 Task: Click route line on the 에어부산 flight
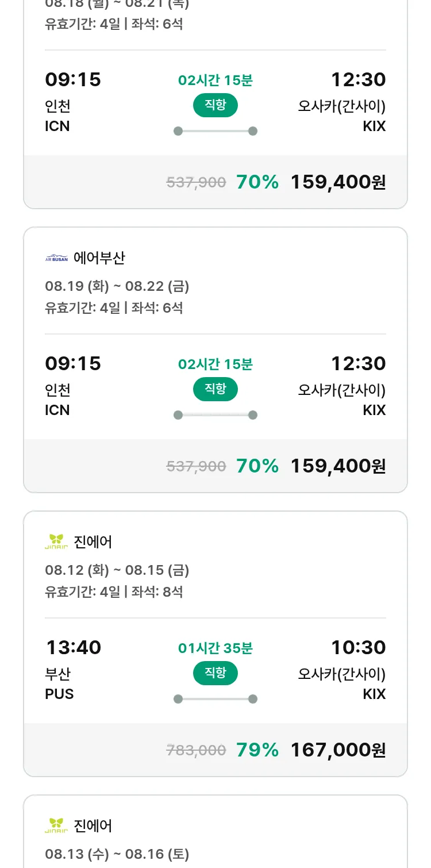point(215,415)
